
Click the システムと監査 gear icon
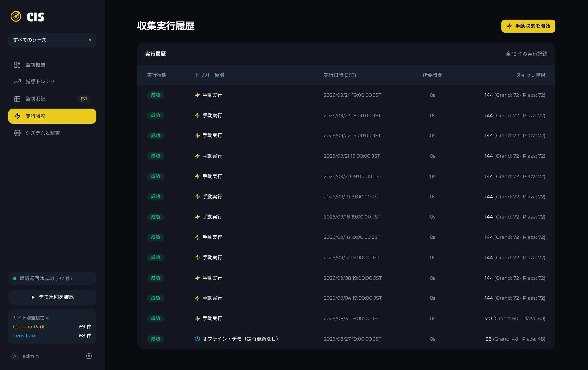coord(17,133)
